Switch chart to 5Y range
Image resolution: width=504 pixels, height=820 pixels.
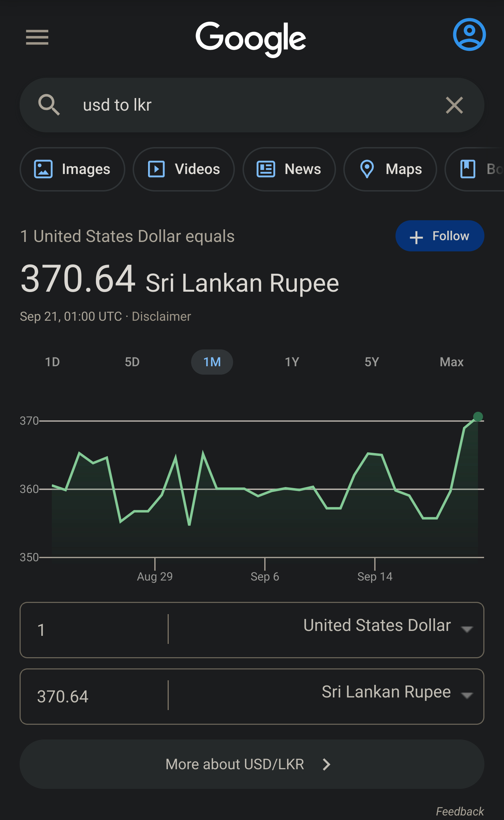tap(372, 362)
